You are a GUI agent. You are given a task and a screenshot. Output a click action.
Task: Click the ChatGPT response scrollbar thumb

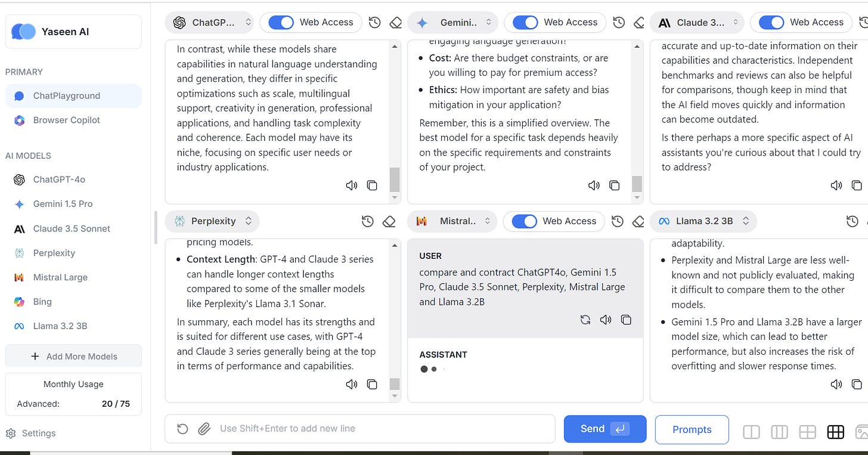click(x=395, y=179)
